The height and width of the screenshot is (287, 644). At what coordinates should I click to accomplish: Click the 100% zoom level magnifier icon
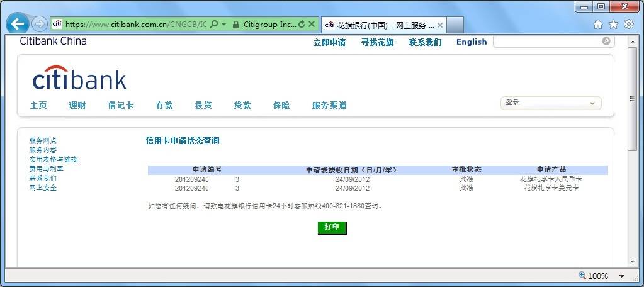click(582, 275)
